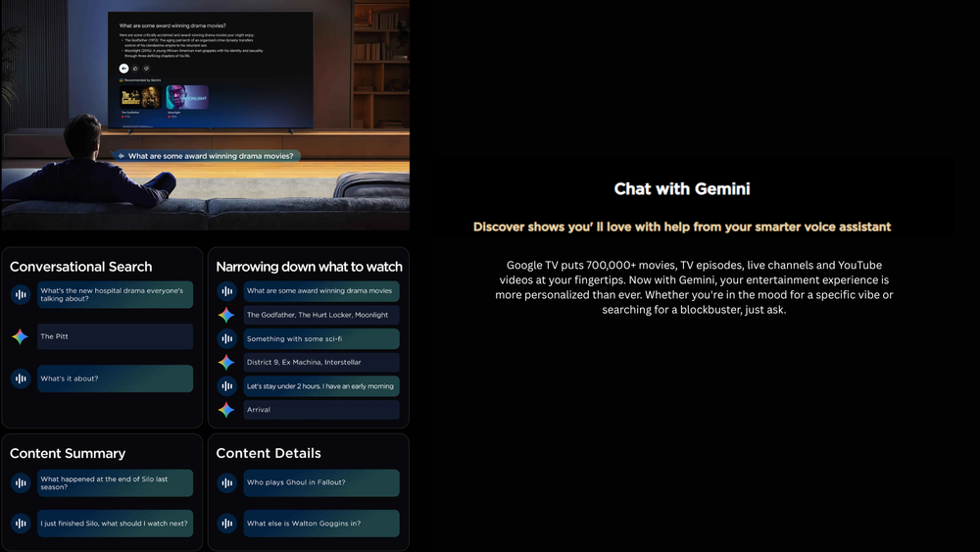Viewport: 980px width, 552px height.
Task: Click voice icon beside 'Let's stay under 2 hours'
Action: 227,385
